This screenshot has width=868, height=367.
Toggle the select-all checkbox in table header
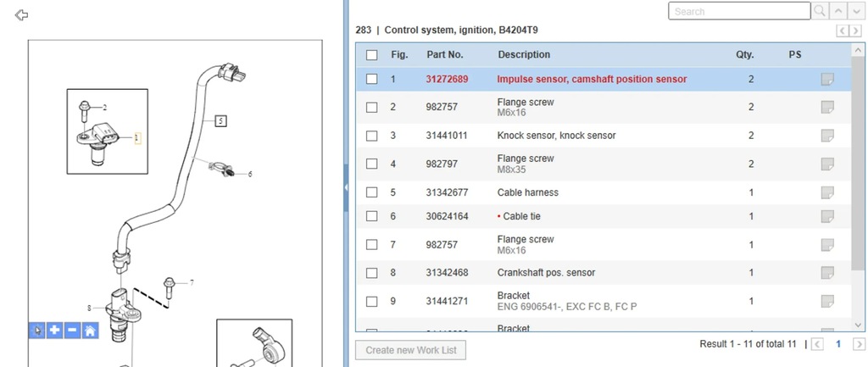pyautogui.click(x=371, y=55)
